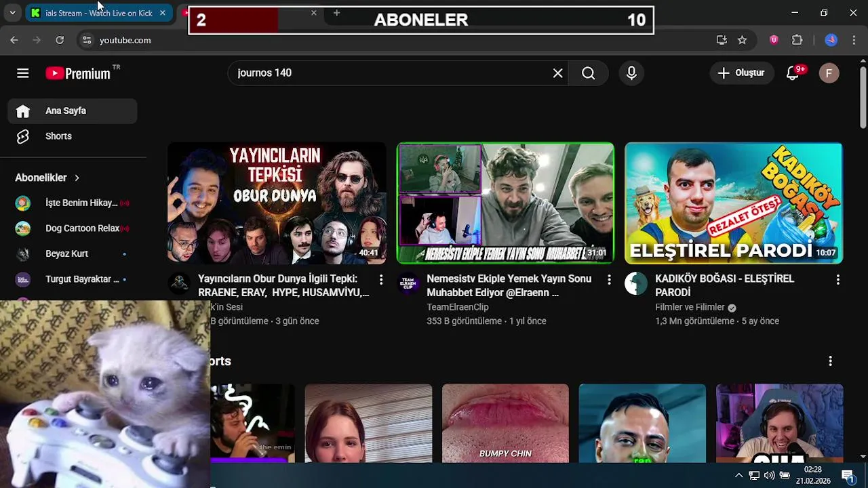Open the browser tab search dropdown

click(x=12, y=13)
